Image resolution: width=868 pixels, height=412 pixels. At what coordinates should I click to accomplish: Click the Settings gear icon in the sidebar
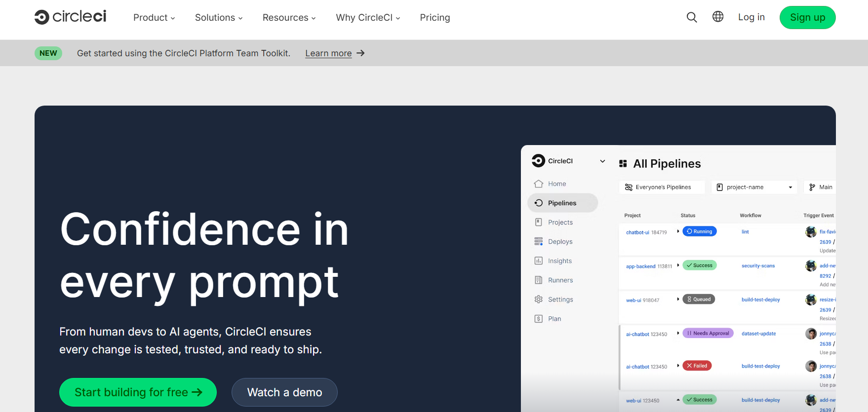coord(539,299)
